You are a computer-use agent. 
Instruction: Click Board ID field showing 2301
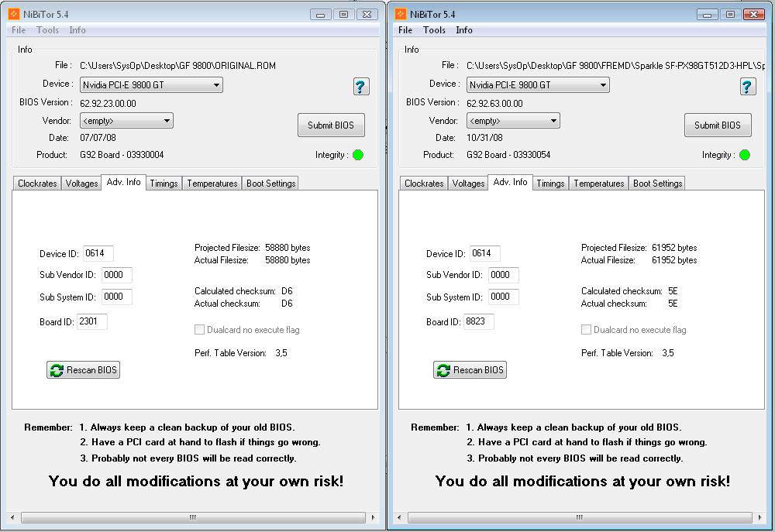(92, 321)
